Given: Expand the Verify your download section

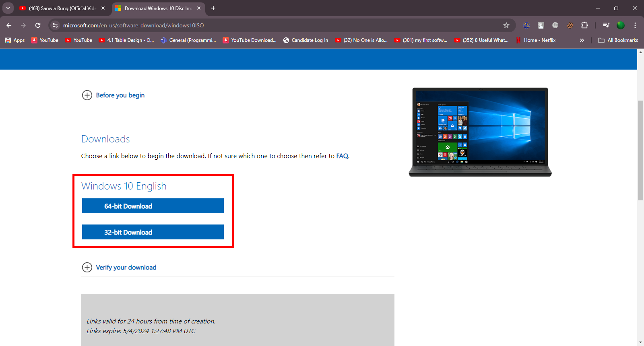Looking at the screenshot, I should point(119,267).
